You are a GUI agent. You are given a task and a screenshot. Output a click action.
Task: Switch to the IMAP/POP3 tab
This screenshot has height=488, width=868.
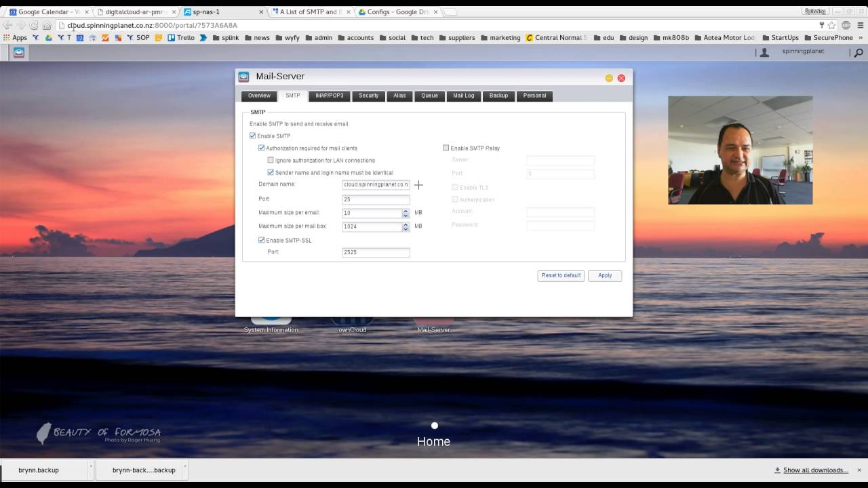point(330,96)
